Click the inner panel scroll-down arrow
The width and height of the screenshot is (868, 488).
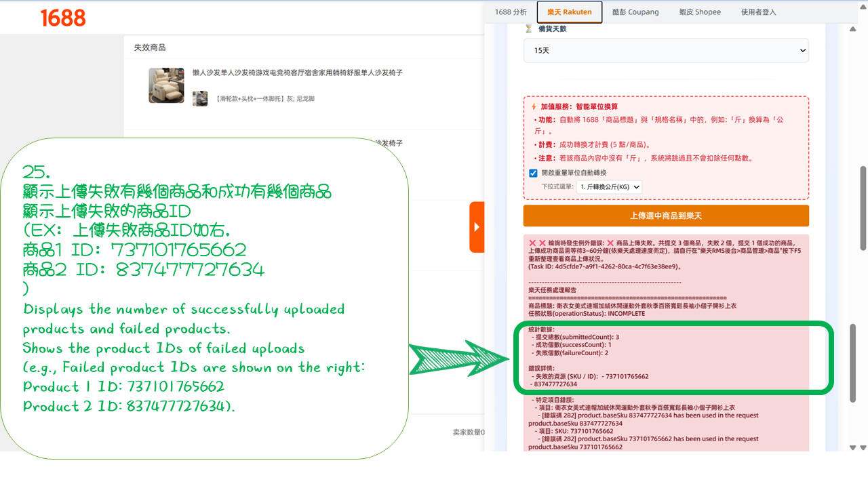tap(852, 447)
